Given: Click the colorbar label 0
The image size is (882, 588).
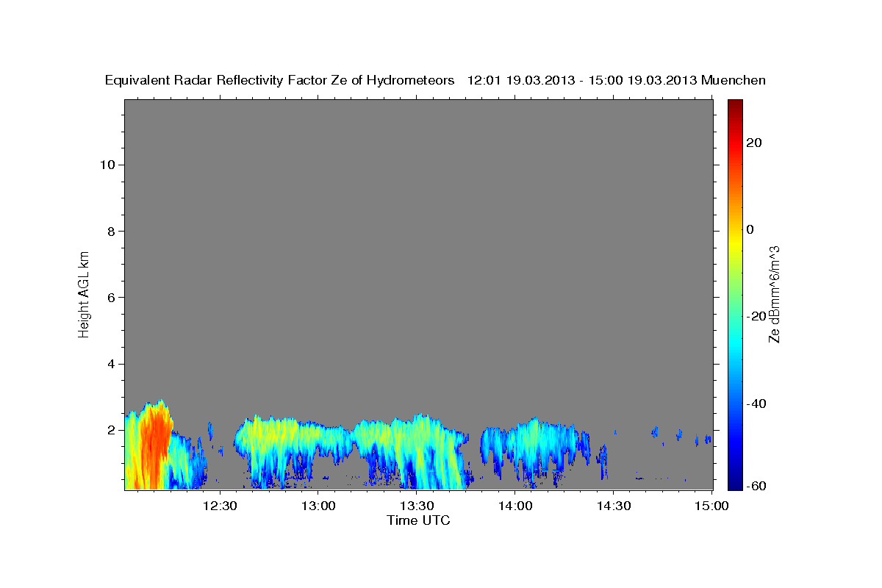Looking at the screenshot, I should click(750, 229).
